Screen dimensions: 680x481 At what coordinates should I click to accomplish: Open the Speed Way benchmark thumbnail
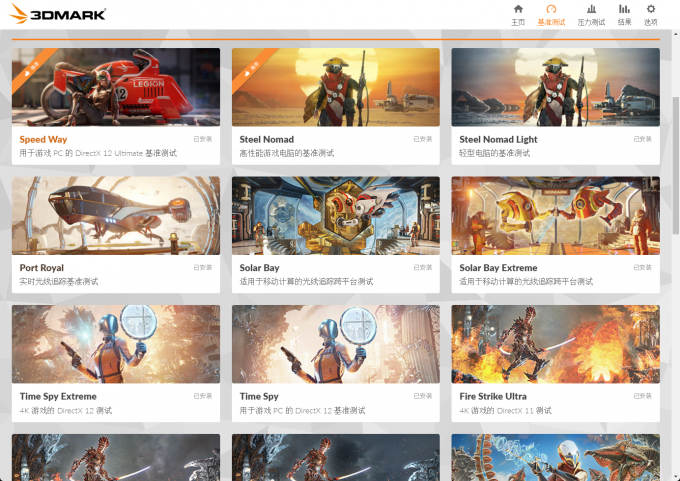[116, 87]
